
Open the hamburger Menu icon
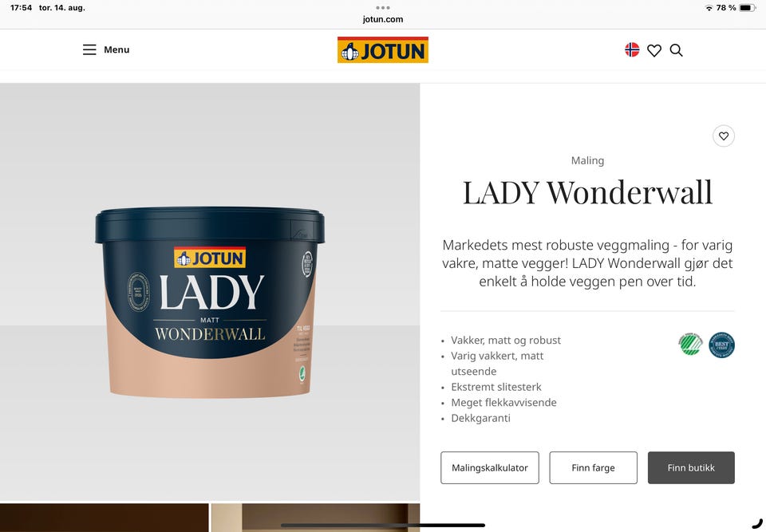pyautogui.click(x=89, y=49)
